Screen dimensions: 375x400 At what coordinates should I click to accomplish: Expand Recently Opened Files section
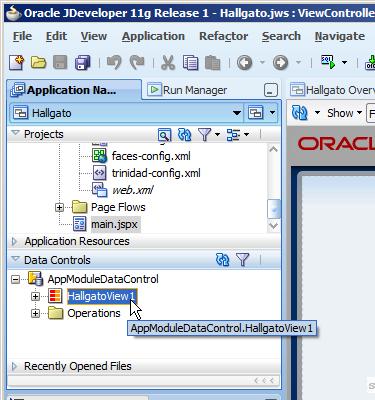[14, 366]
